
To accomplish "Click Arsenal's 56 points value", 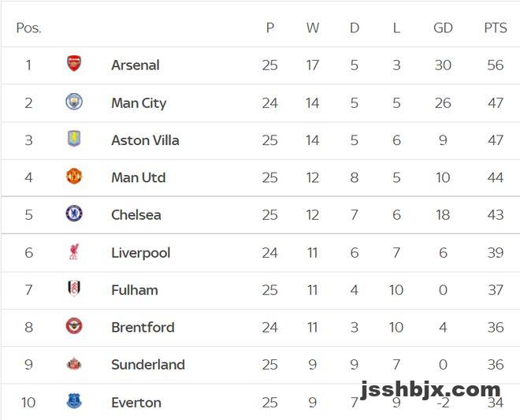I will tap(495, 65).
